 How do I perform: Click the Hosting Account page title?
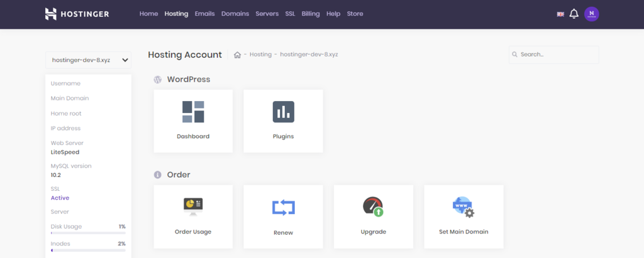click(185, 55)
